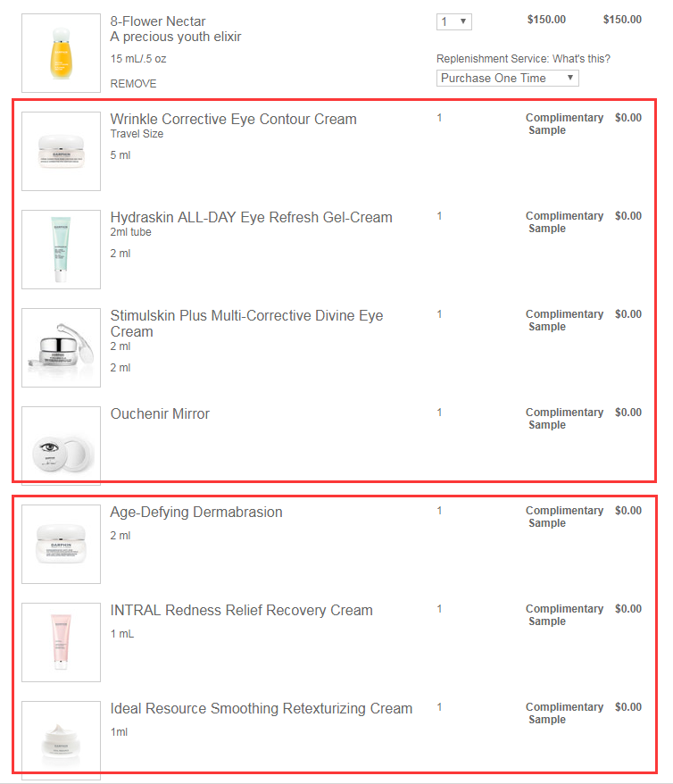673x784 pixels.
Task: Expand the quantity dropdown for 8-Flower Nectar
Action: pyautogui.click(x=454, y=21)
